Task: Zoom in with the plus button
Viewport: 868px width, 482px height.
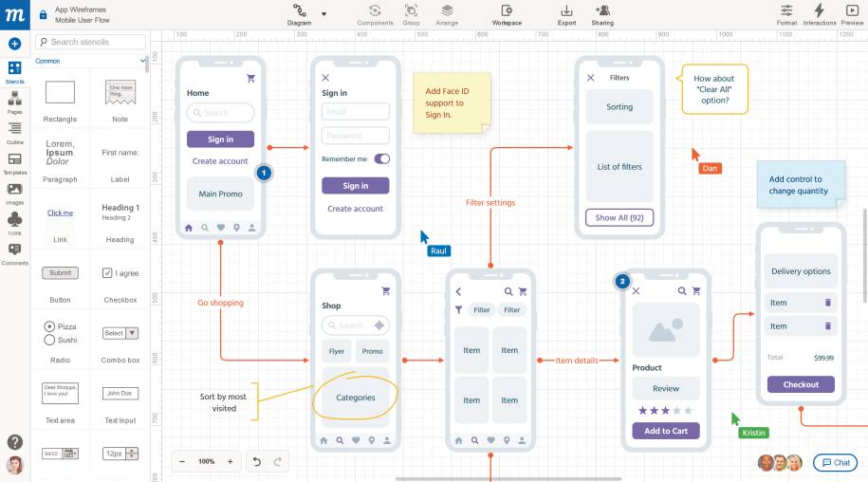Action: pyautogui.click(x=231, y=461)
